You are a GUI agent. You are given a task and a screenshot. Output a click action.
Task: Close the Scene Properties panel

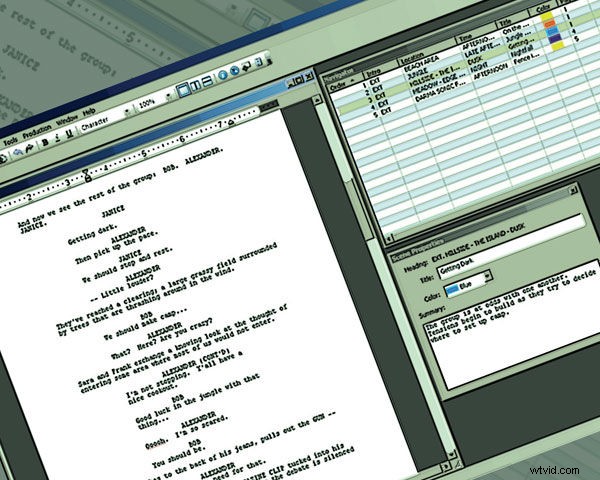pyautogui.click(x=573, y=190)
